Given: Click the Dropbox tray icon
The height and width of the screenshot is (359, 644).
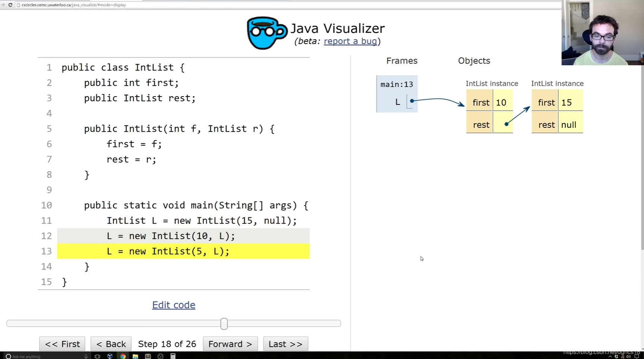Looking at the screenshot, I should pos(616,357).
